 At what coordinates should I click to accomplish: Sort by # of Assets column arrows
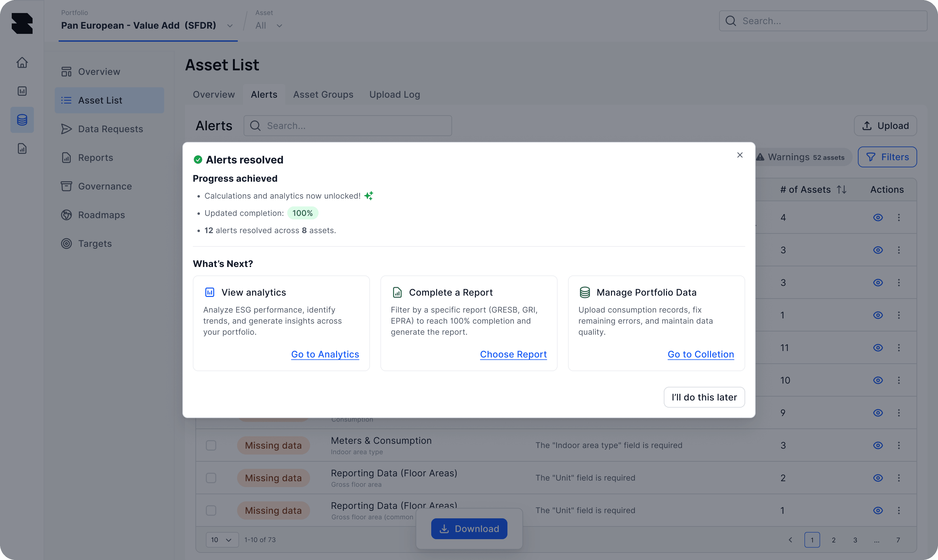pos(841,189)
